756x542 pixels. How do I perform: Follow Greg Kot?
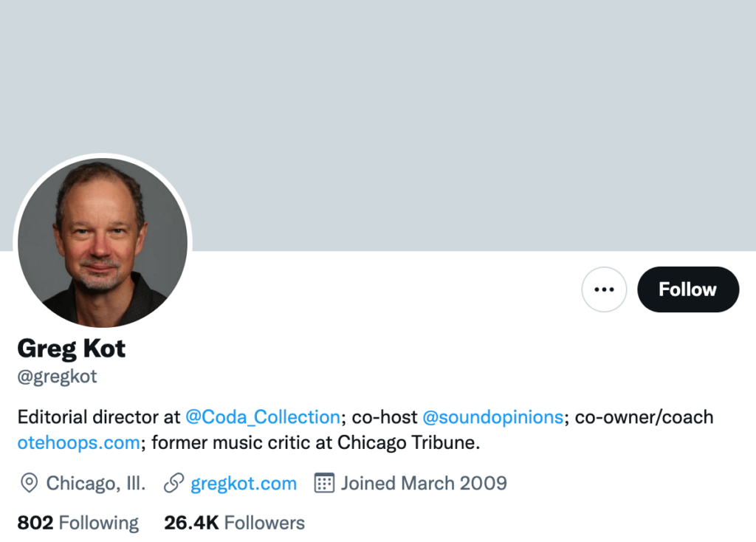point(687,289)
